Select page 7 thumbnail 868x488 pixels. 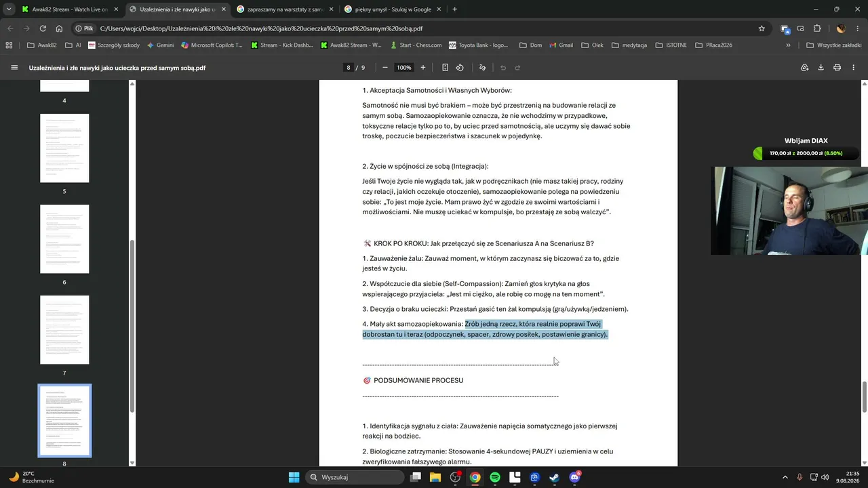64,329
